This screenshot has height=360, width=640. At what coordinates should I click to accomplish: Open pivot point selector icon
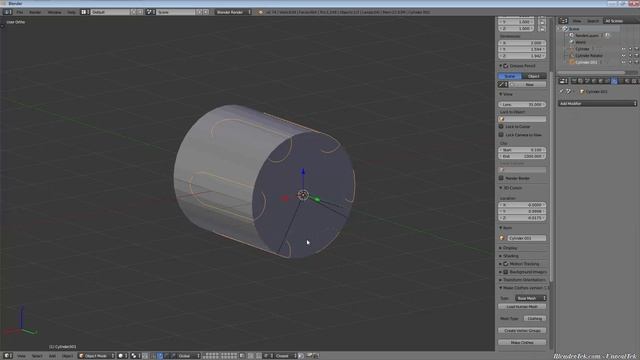136,356
